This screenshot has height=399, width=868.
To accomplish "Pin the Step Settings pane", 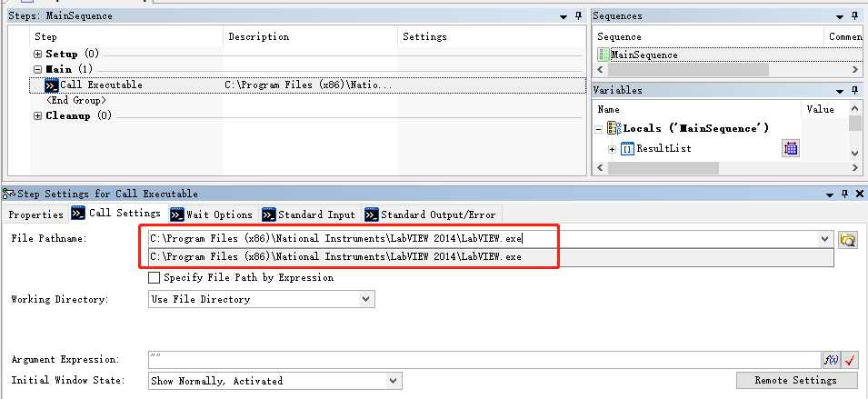I will pos(844,194).
